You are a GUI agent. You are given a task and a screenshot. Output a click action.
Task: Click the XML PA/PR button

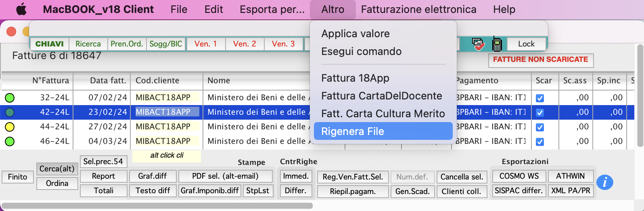point(570,190)
